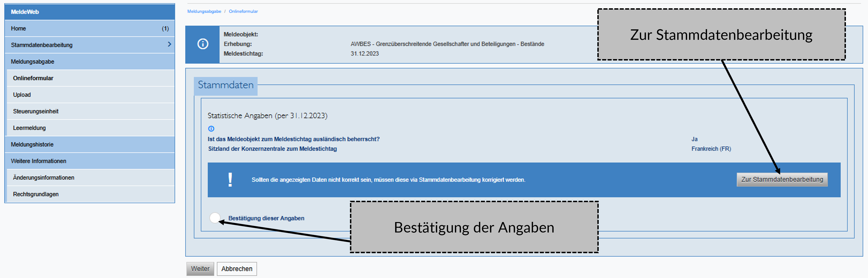This screenshot has height=278, width=868.
Task: Select the Bestätigung dieser Angaben radio button
Action: [x=215, y=218]
